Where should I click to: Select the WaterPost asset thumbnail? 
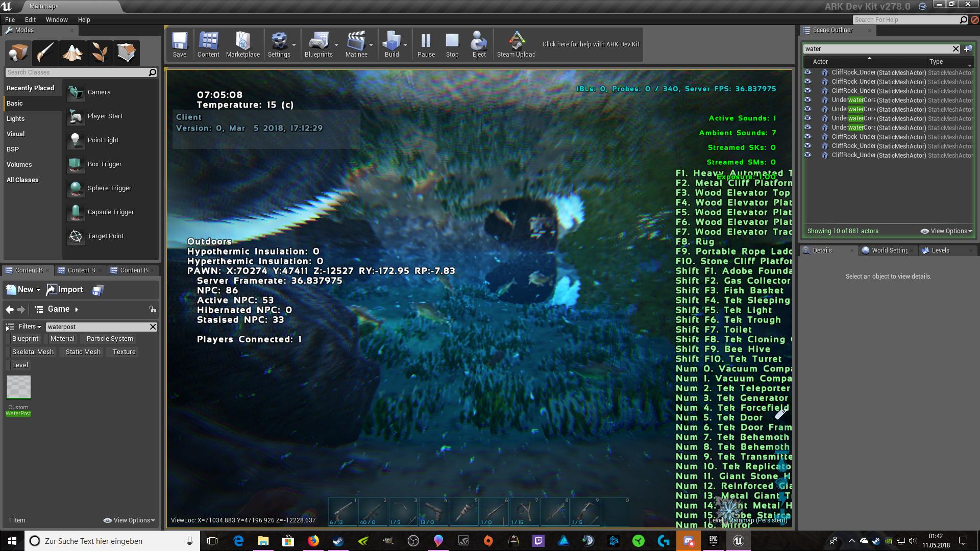[x=18, y=388]
